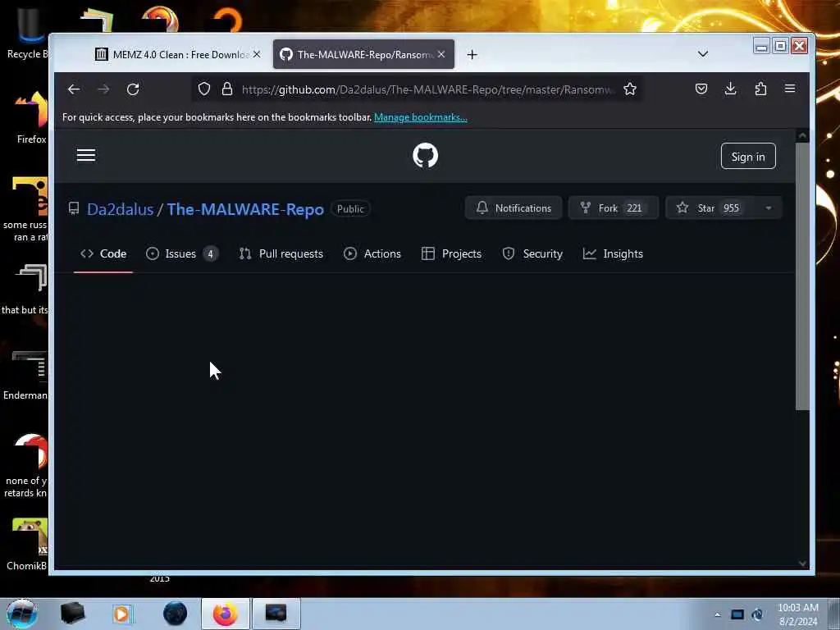This screenshot has width=840, height=630.
Task: Reload the GitHub page
Action: pyautogui.click(x=133, y=89)
